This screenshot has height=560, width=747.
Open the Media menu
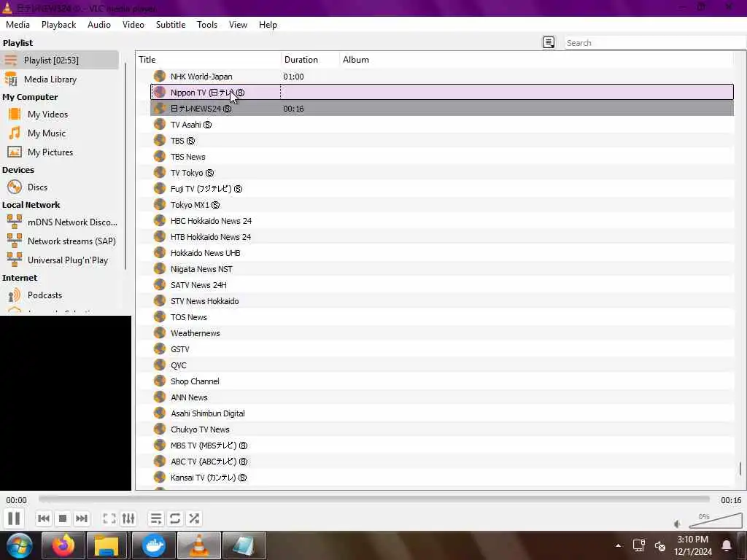tap(18, 25)
